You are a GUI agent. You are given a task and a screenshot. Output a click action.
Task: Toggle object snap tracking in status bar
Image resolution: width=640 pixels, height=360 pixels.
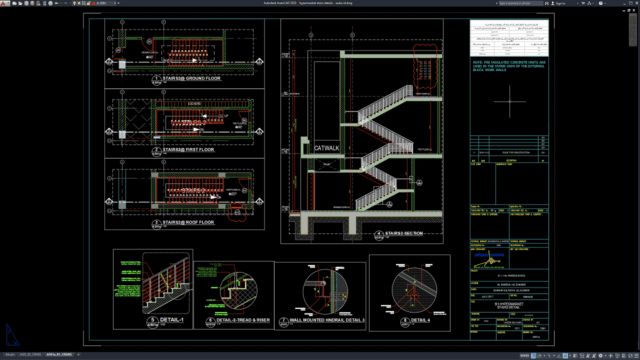pyautogui.click(x=559, y=356)
